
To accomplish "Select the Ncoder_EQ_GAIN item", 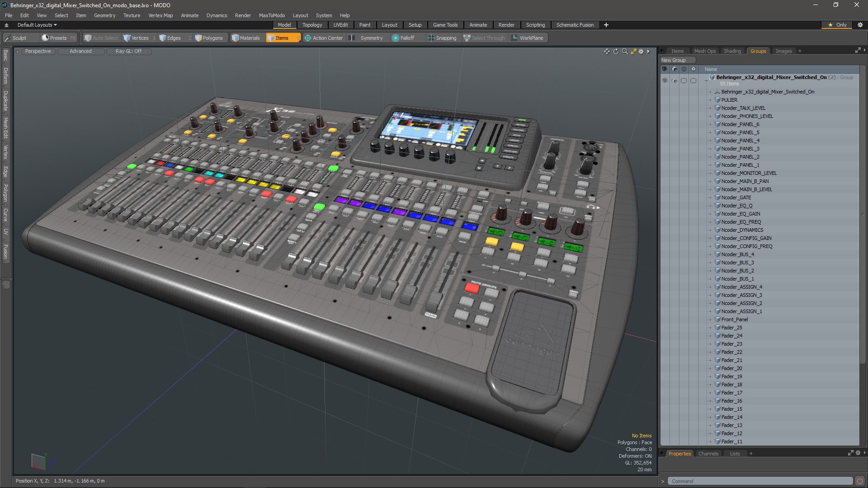I will pos(741,214).
